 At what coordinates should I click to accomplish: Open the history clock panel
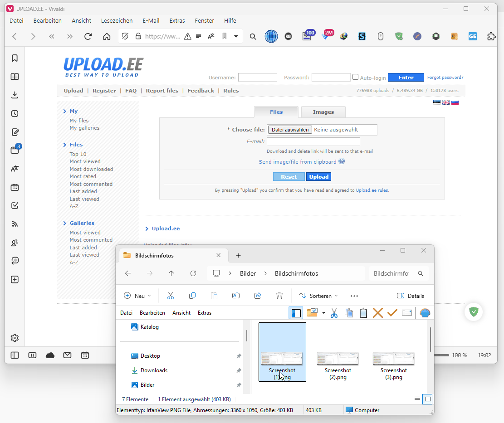click(15, 113)
